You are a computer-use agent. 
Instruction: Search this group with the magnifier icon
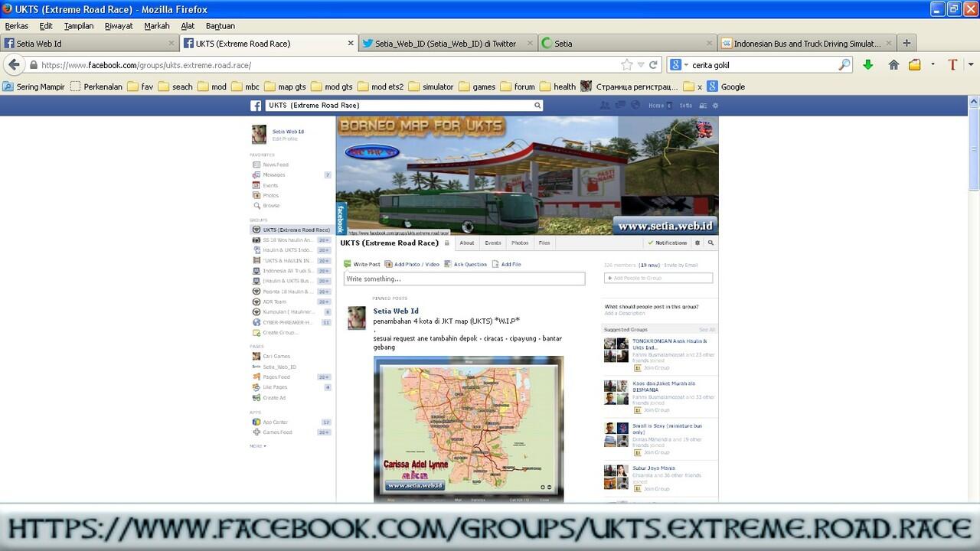[x=710, y=243]
